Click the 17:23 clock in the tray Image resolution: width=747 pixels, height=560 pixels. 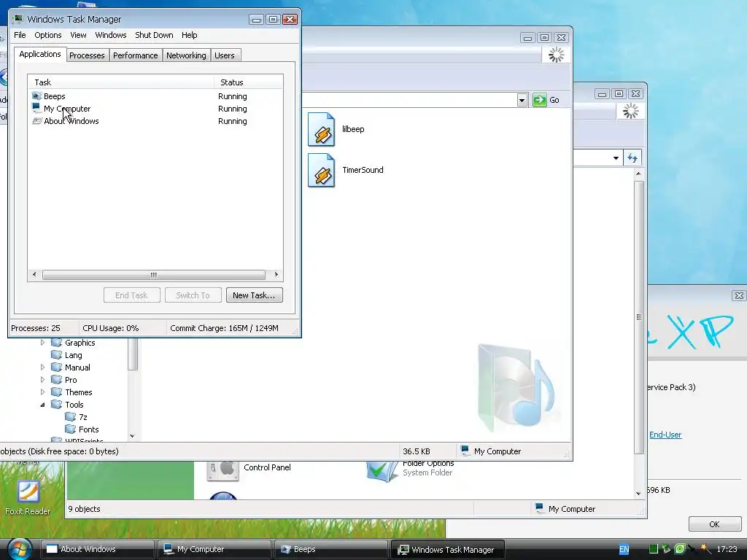point(727,549)
